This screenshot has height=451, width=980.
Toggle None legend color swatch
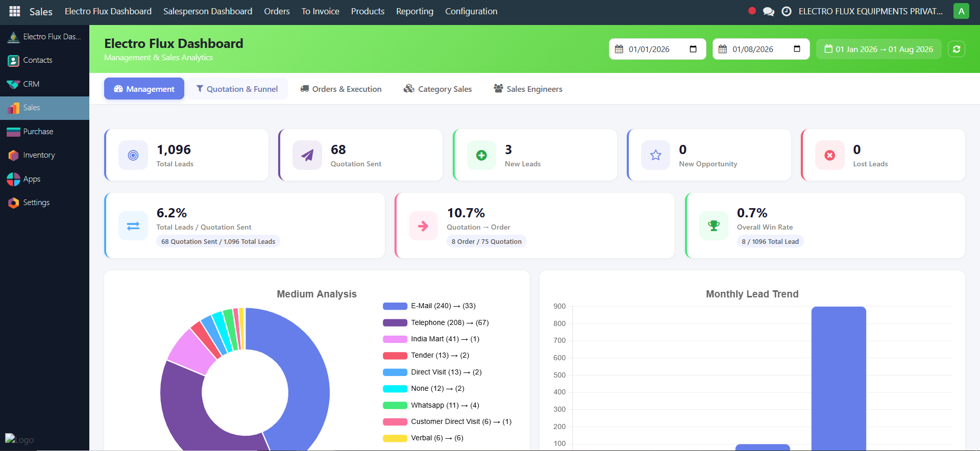pos(395,389)
